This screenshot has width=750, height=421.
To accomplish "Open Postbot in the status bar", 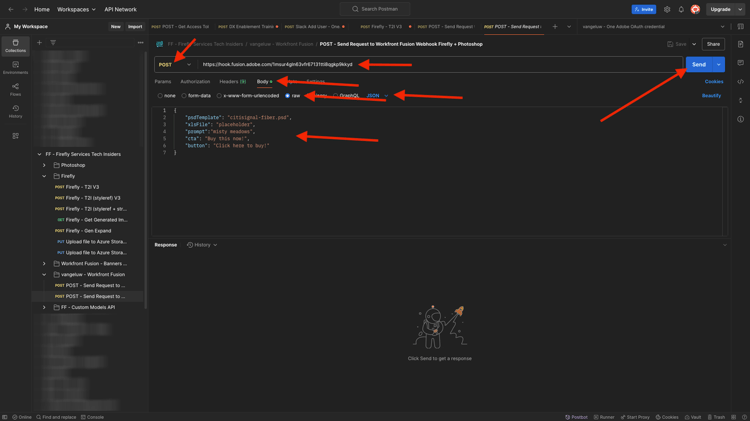I will 576,417.
